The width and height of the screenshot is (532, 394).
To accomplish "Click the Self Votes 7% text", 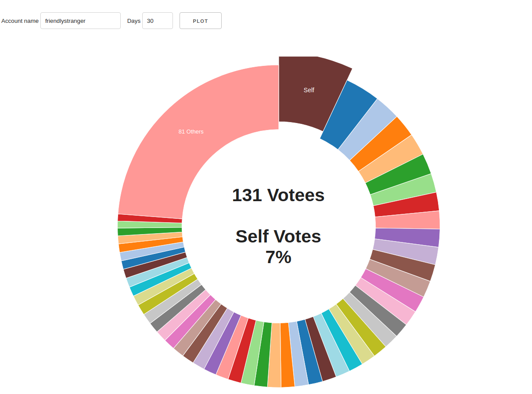I will 278,246.
